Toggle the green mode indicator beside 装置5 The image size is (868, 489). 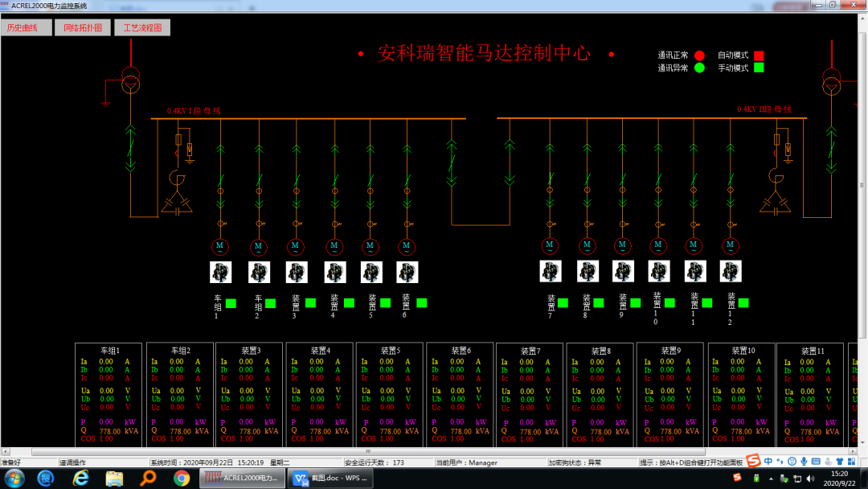pyautogui.click(x=385, y=303)
